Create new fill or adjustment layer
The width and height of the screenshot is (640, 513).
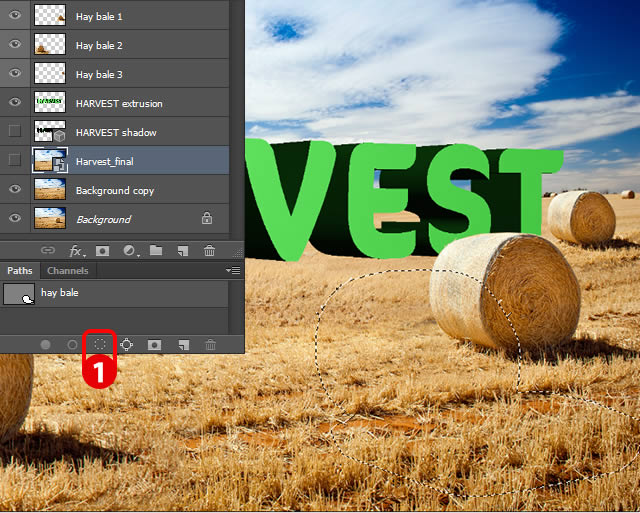click(x=130, y=251)
